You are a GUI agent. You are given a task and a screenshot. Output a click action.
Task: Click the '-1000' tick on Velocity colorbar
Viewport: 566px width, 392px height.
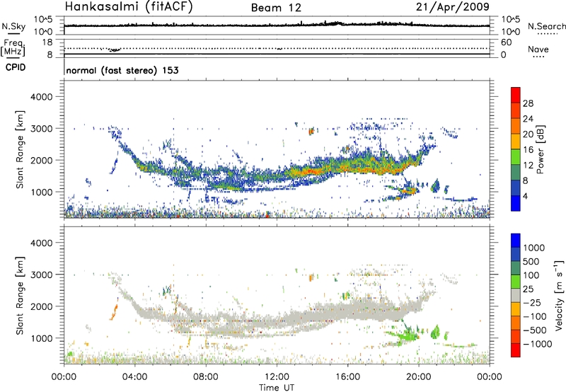point(537,344)
